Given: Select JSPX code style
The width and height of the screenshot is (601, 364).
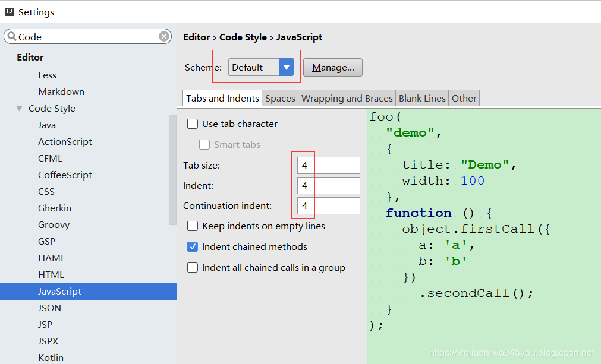Looking at the screenshot, I should 48,341.
